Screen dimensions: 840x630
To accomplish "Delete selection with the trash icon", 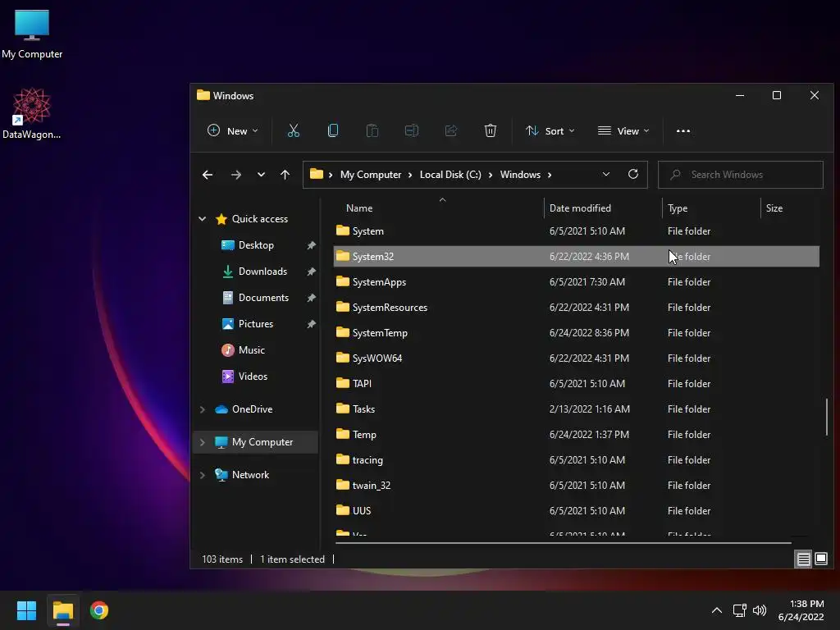I will [x=491, y=130].
